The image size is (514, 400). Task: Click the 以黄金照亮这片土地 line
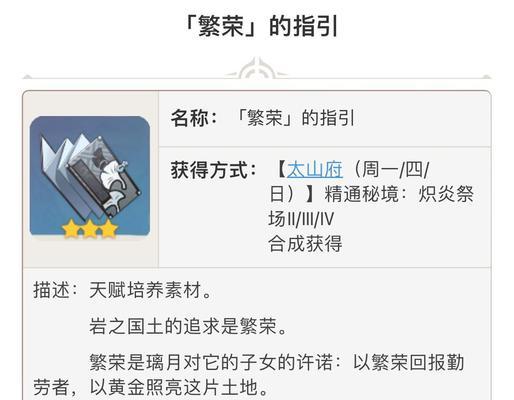point(179,387)
